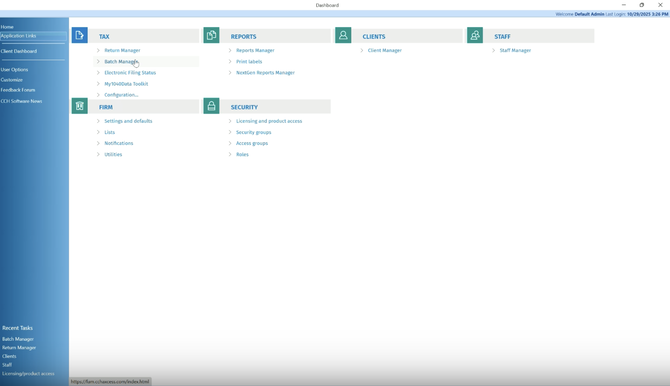Open Return Manager from Recent Tasks
The width and height of the screenshot is (670, 386).
[19, 348]
